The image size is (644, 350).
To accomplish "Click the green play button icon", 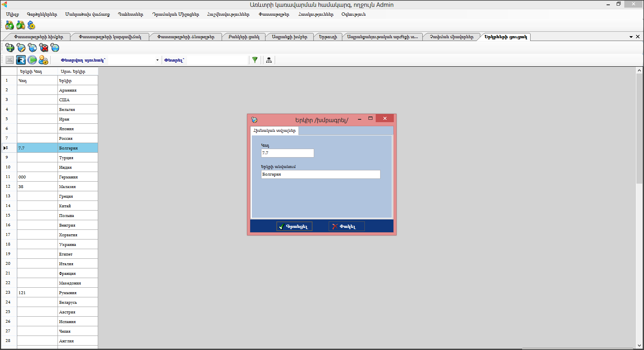I will (32, 60).
